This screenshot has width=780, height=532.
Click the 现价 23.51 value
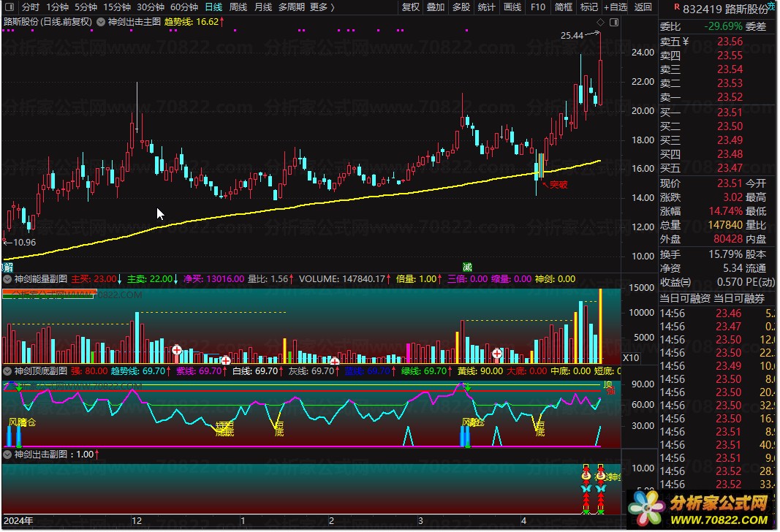[x=730, y=183]
